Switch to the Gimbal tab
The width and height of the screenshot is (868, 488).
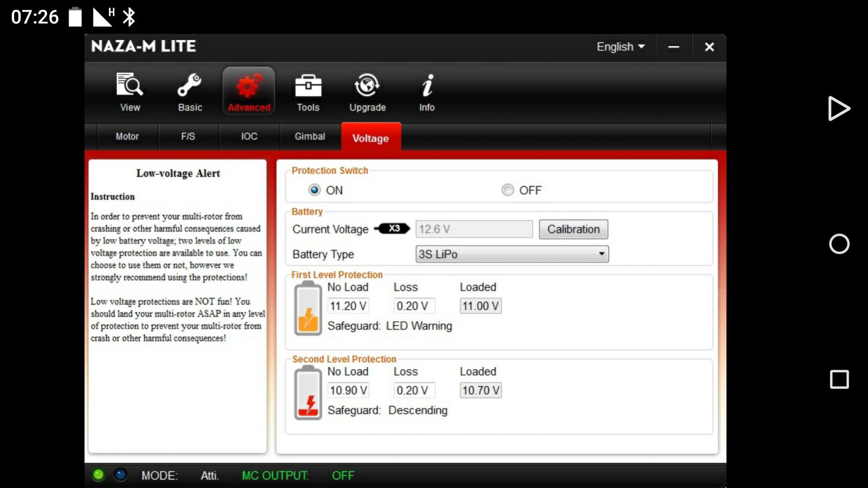coord(310,136)
